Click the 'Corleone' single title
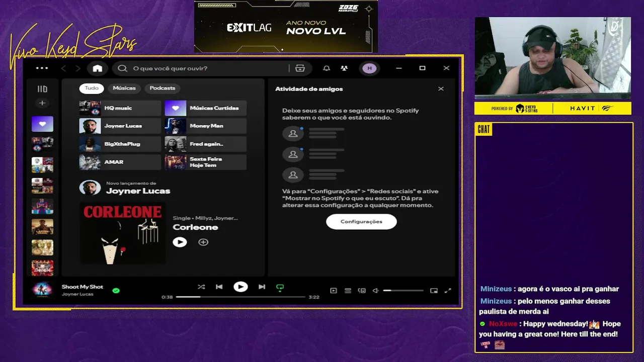 pyautogui.click(x=195, y=227)
